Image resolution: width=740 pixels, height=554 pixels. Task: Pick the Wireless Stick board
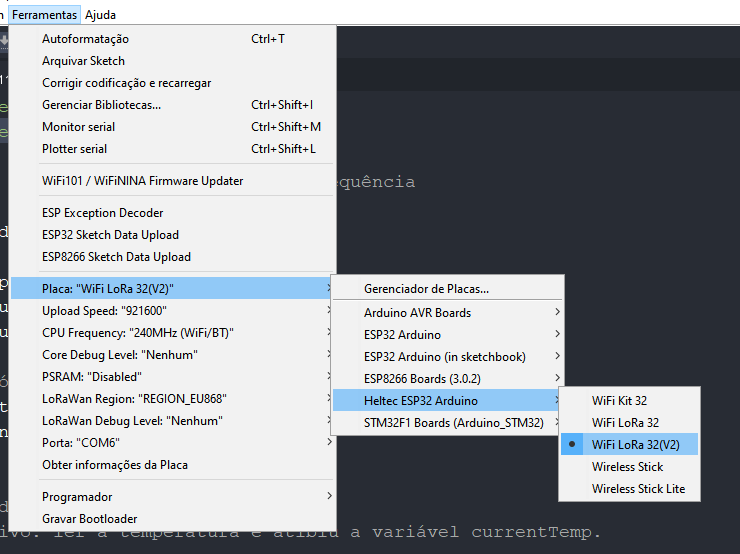click(627, 467)
